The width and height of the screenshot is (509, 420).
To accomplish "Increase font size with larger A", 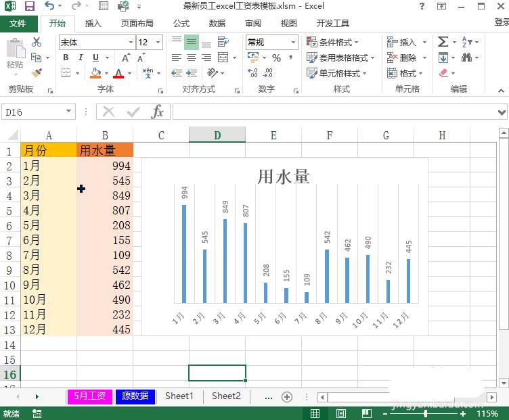I will click(x=126, y=57).
